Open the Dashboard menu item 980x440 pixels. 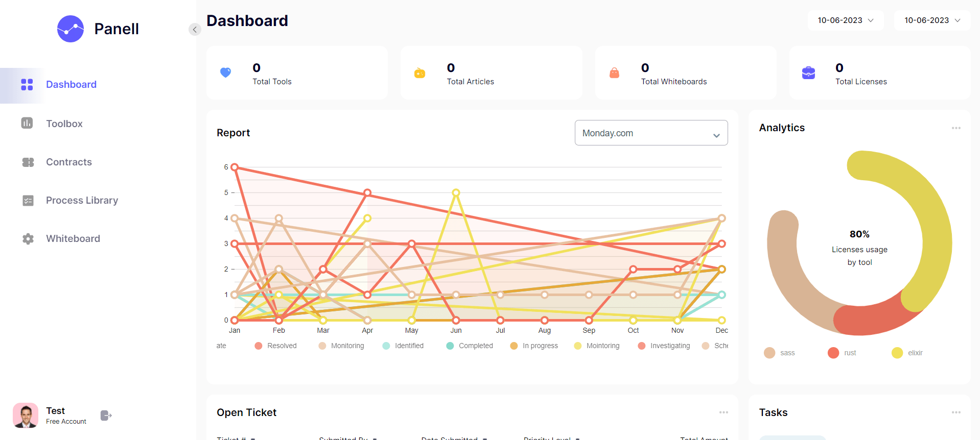pos(71,85)
